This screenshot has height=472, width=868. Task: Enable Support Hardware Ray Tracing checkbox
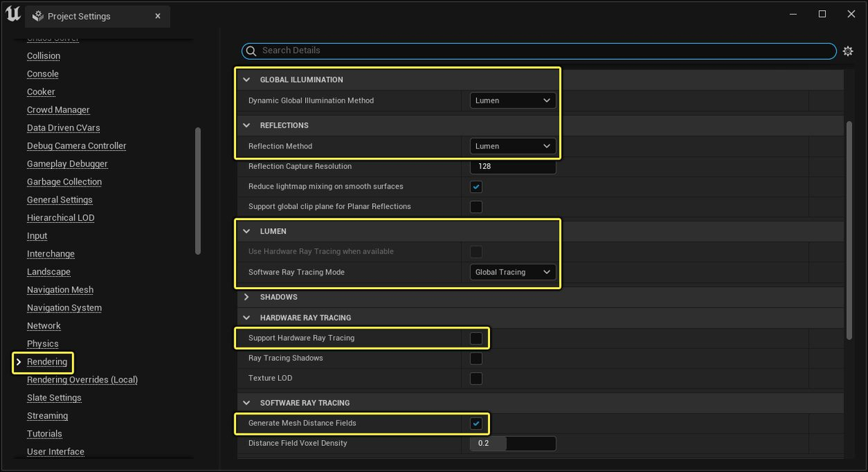476,338
